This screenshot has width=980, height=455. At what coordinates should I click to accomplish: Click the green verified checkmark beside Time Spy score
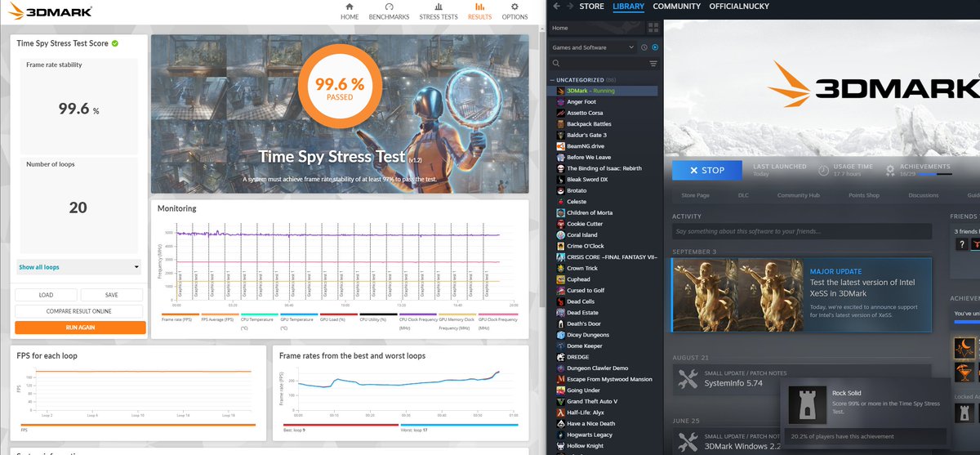point(115,43)
